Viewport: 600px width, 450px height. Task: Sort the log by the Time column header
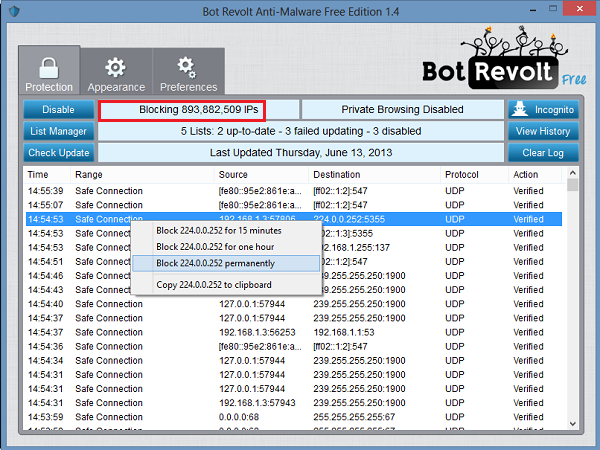tap(47, 175)
